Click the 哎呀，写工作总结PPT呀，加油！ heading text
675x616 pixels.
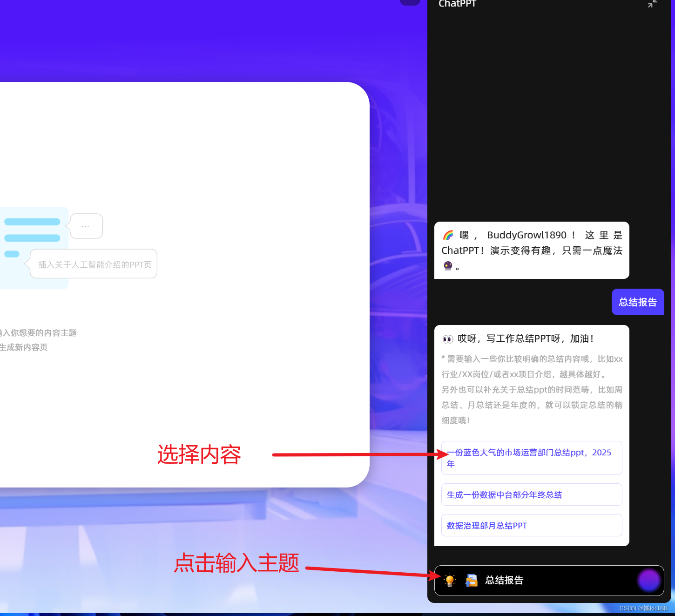[x=526, y=338]
